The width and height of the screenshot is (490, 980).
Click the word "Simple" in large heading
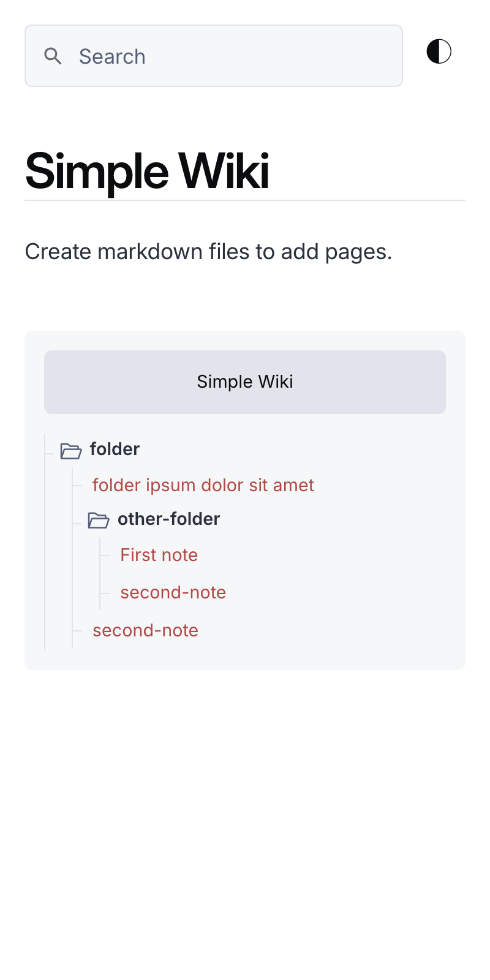pyautogui.click(x=97, y=171)
